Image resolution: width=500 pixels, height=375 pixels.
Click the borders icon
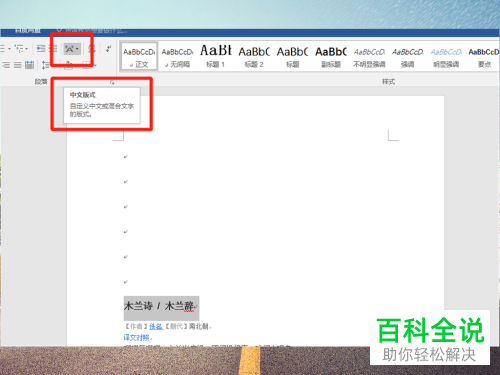click(86, 65)
